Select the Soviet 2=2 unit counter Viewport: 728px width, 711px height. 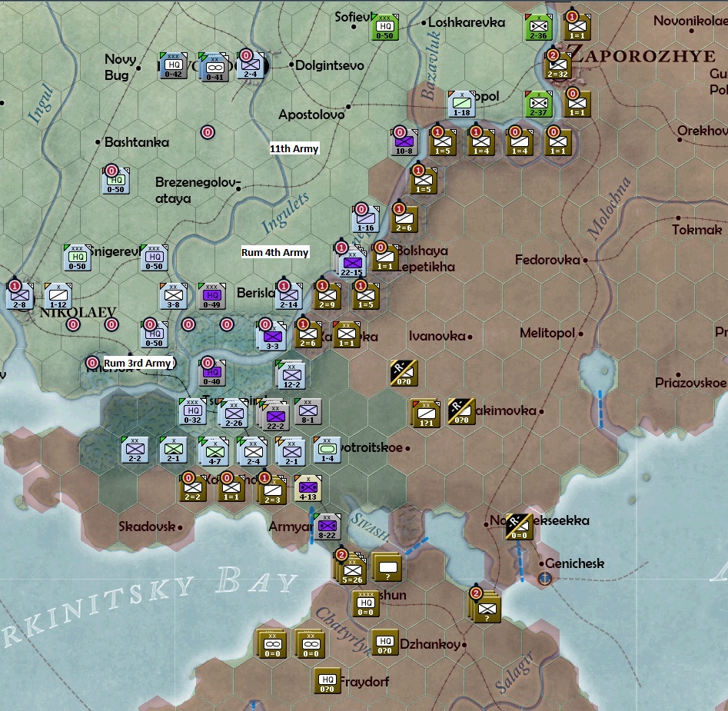click(193, 489)
